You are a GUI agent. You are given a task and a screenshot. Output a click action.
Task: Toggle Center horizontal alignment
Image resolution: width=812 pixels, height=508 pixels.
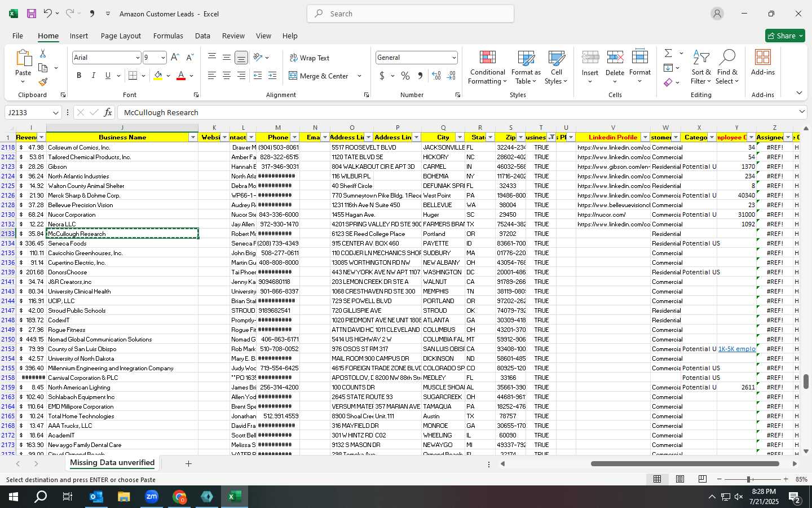[227, 76]
